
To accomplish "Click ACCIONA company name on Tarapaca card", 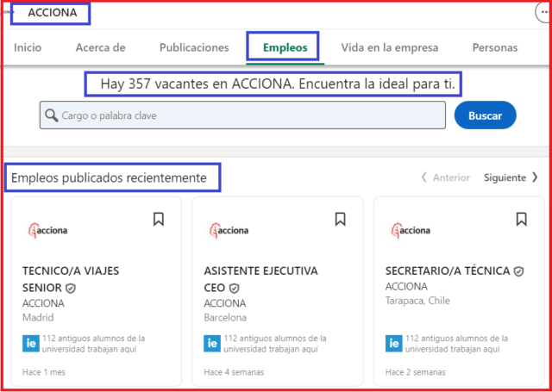I will 406,286.
